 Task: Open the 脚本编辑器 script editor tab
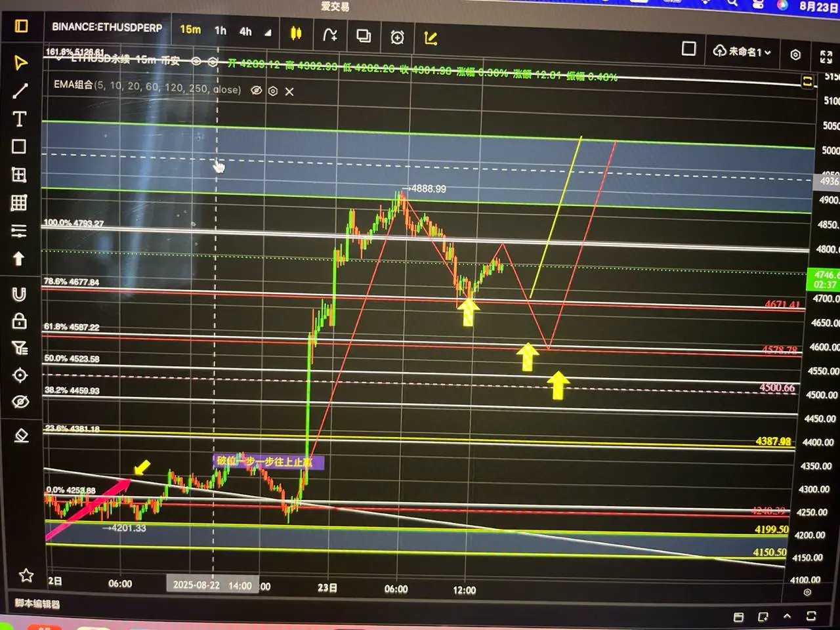(x=37, y=603)
